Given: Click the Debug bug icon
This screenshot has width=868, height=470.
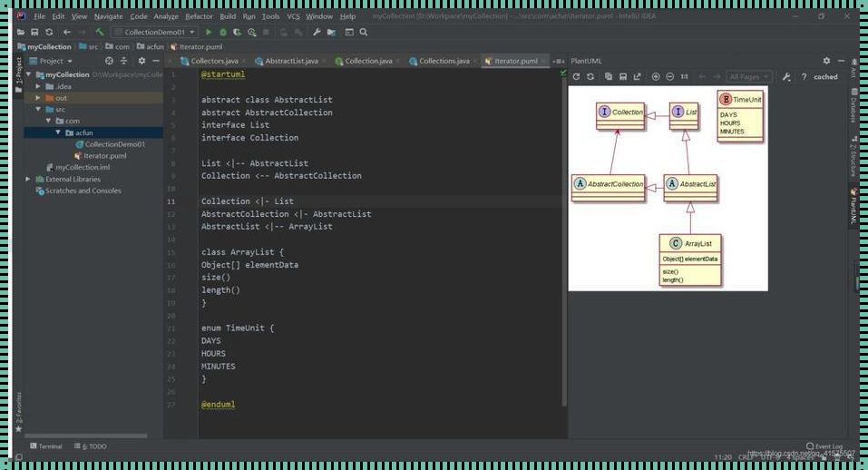Looking at the screenshot, I should pos(223,32).
